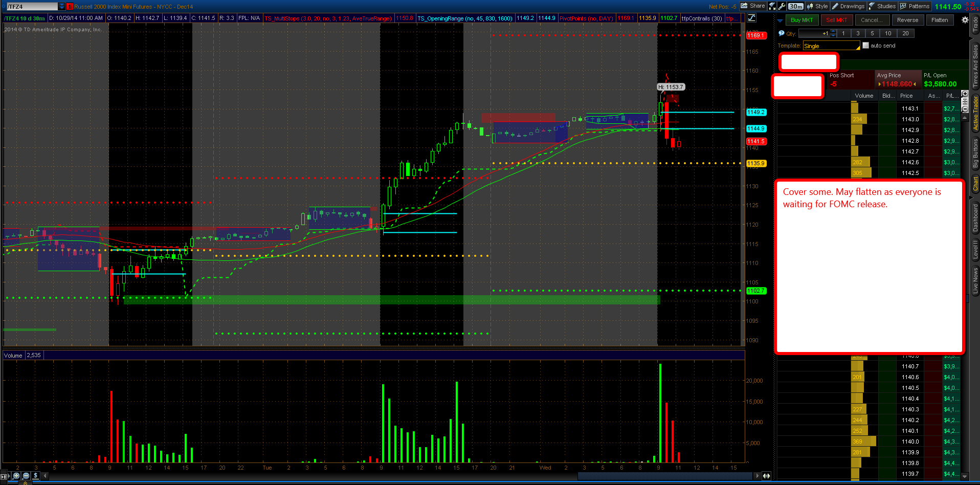Click the time axis expansion icon
The width and height of the screenshot is (980, 485).
click(766, 476)
